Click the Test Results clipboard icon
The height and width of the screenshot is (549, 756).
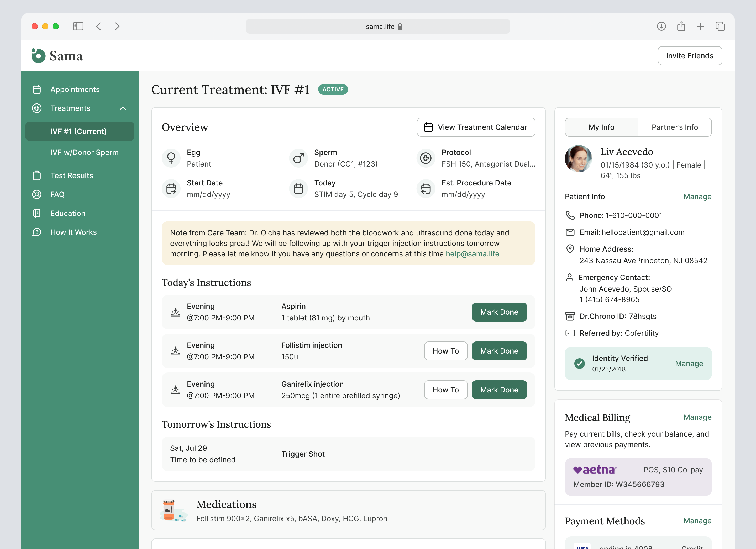pos(37,175)
